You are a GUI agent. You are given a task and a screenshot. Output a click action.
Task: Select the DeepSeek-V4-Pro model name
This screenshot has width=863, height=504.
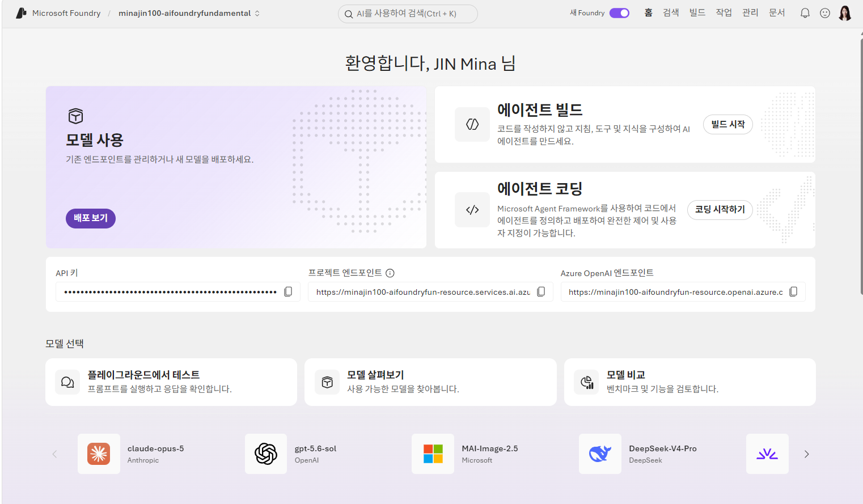(x=663, y=448)
